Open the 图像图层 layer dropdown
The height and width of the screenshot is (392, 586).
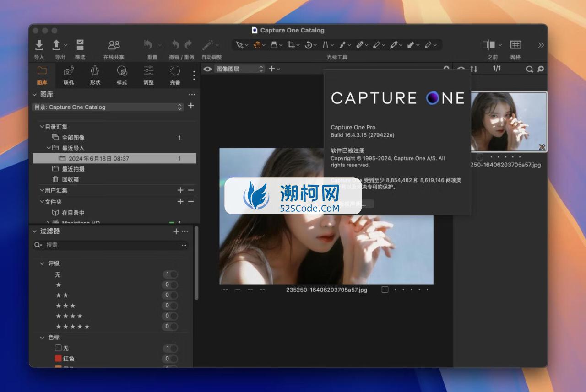(x=240, y=69)
